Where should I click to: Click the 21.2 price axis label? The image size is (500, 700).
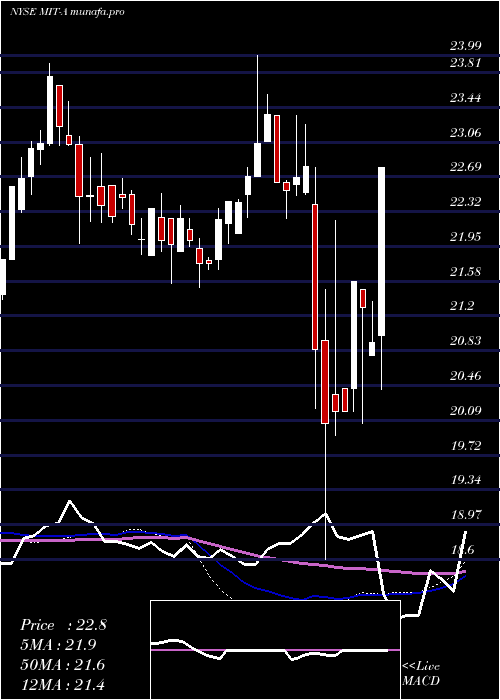462,307
